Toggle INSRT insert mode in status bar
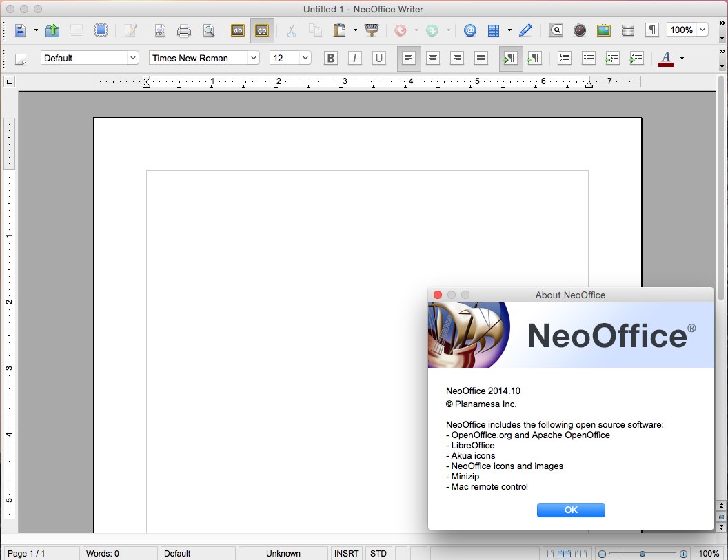Image resolution: width=728 pixels, height=560 pixels. pos(346,554)
